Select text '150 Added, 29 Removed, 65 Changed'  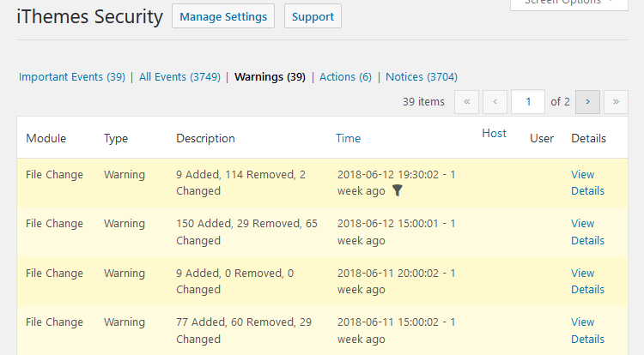pos(246,232)
